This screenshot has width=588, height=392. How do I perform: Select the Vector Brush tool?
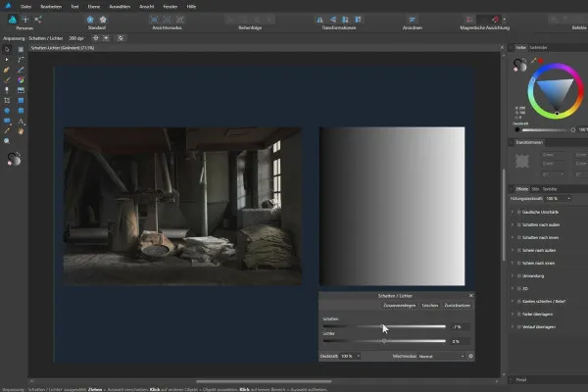tap(7, 80)
